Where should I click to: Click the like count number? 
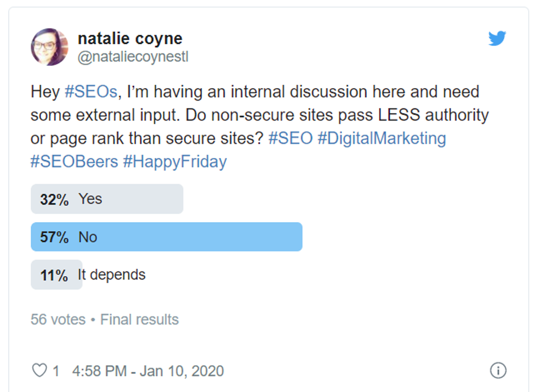click(56, 371)
